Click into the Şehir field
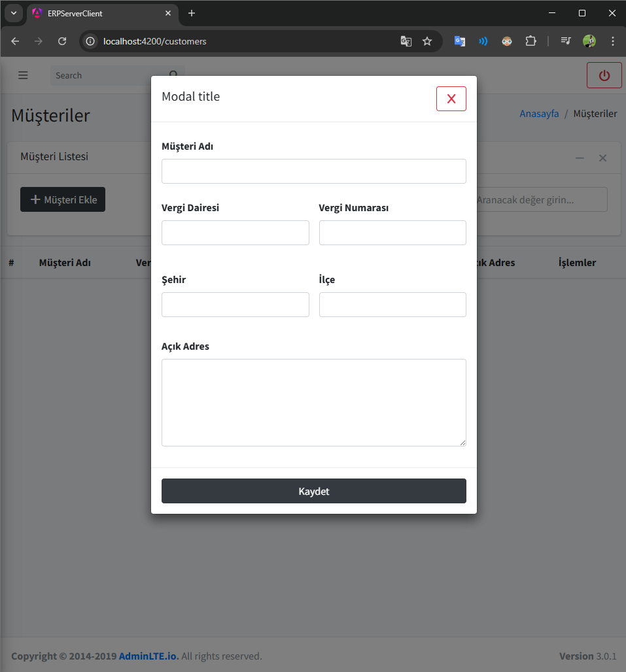Image resolution: width=626 pixels, height=672 pixels. point(235,305)
